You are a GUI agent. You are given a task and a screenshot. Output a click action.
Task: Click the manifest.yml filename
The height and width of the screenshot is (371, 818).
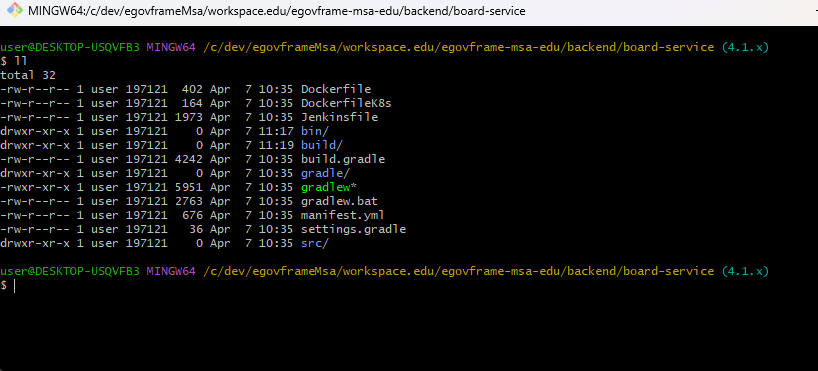[x=343, y=215]
